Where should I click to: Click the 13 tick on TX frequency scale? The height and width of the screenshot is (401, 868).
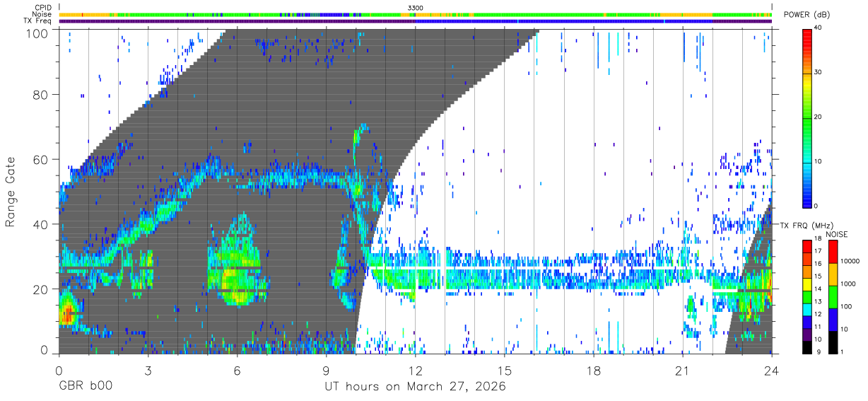819,303
